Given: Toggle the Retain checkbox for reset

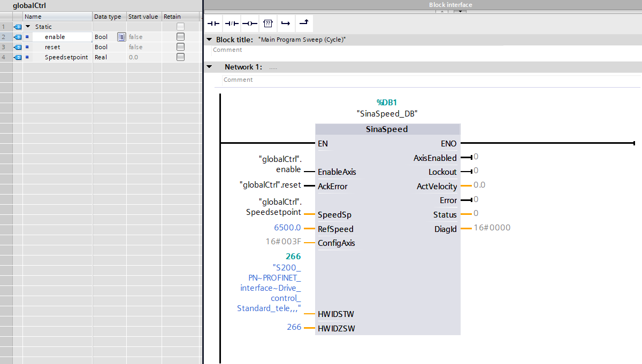Looking at the screenshot, I should pos(181,47).
